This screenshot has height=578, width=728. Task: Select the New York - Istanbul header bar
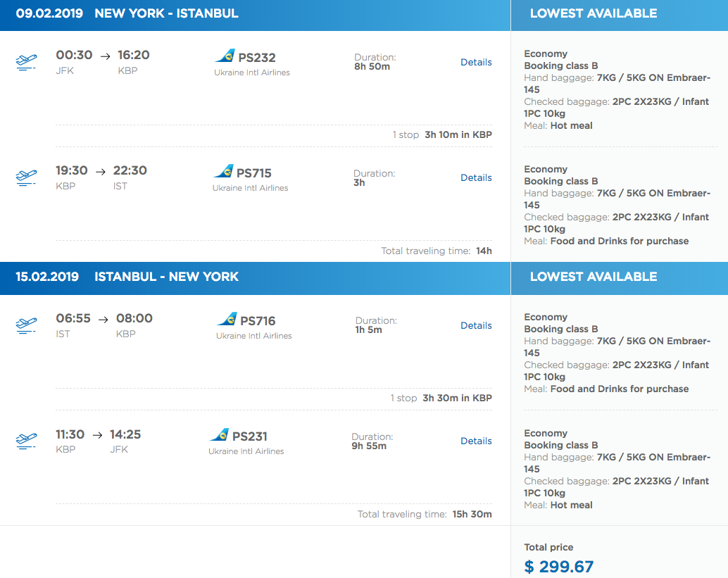click(255, 14)
